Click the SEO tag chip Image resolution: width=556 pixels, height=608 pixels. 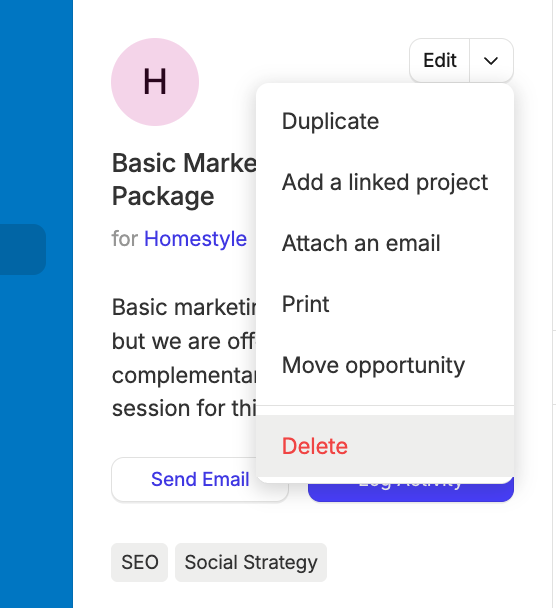tap(140, 562)
